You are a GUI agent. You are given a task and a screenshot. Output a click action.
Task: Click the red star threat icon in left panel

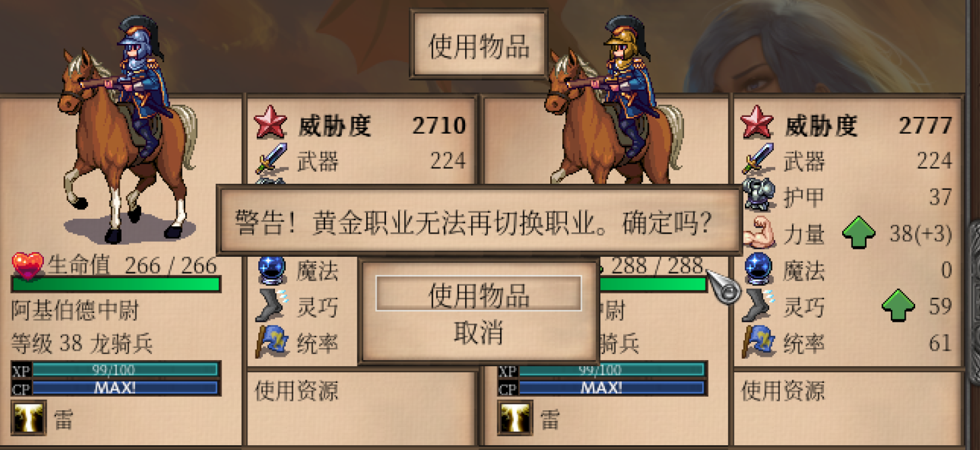270,125
